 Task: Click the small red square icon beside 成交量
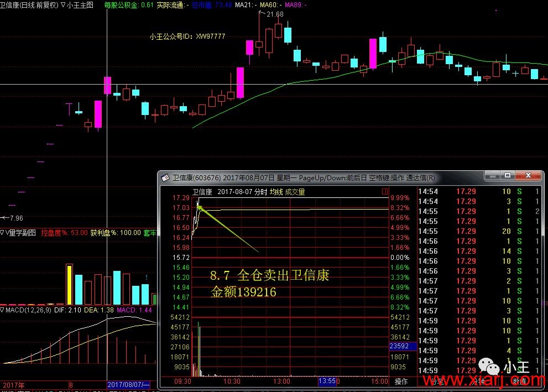[385, 191]
